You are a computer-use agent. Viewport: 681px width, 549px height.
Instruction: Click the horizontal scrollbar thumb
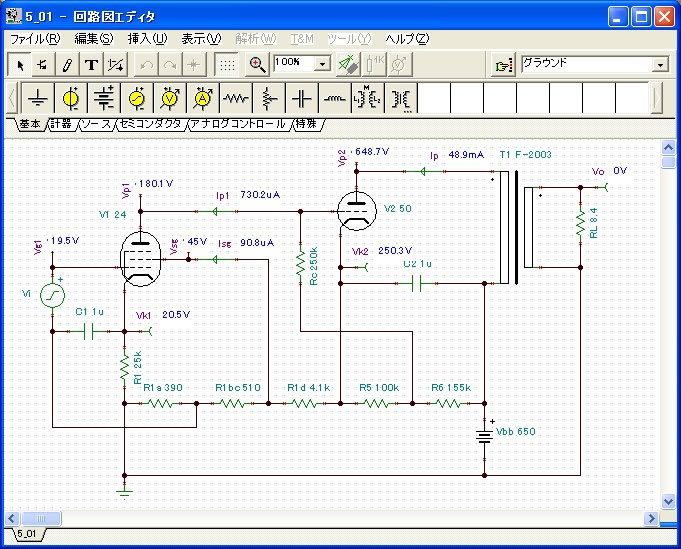point(42,518)
